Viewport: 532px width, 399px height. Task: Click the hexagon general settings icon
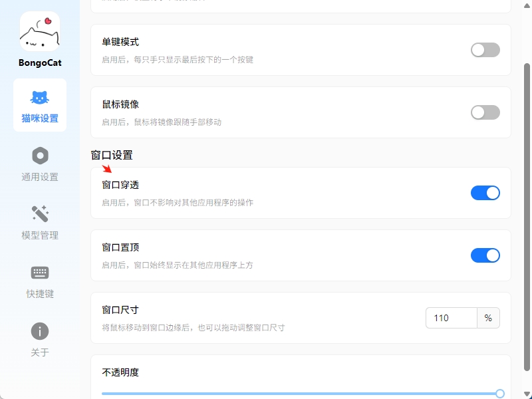point(40,156)
